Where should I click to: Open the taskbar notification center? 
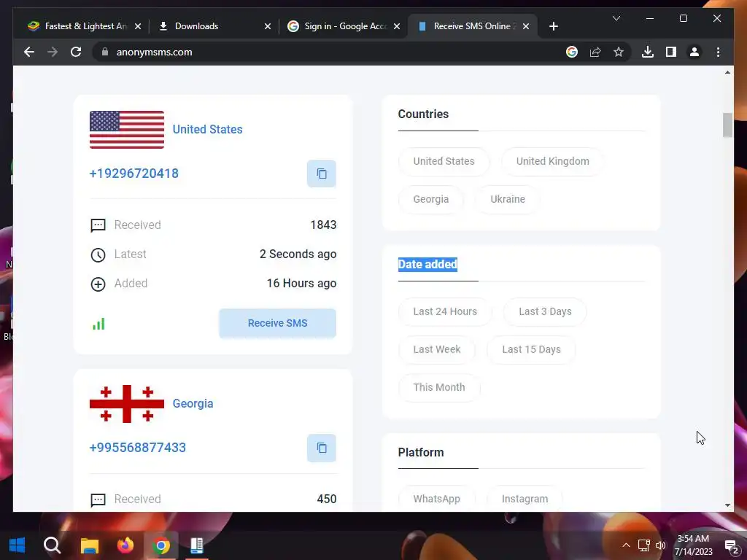click(x=731, y=547)
